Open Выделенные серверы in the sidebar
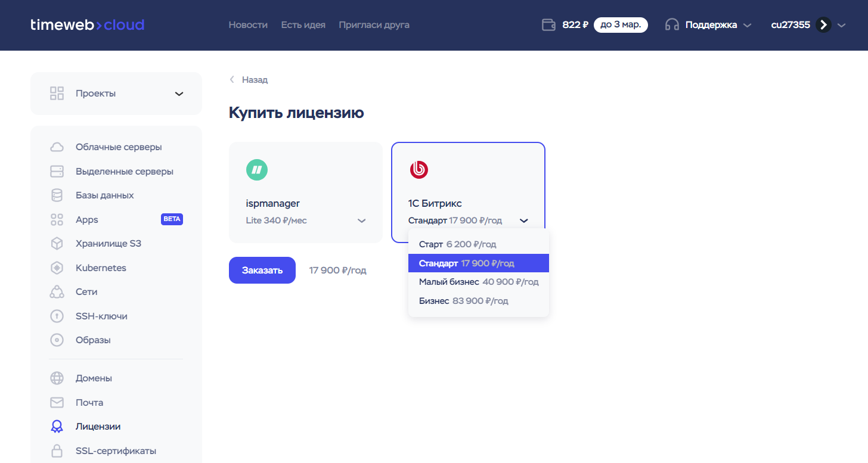This screenshot has height=463, width=868. 125,172
